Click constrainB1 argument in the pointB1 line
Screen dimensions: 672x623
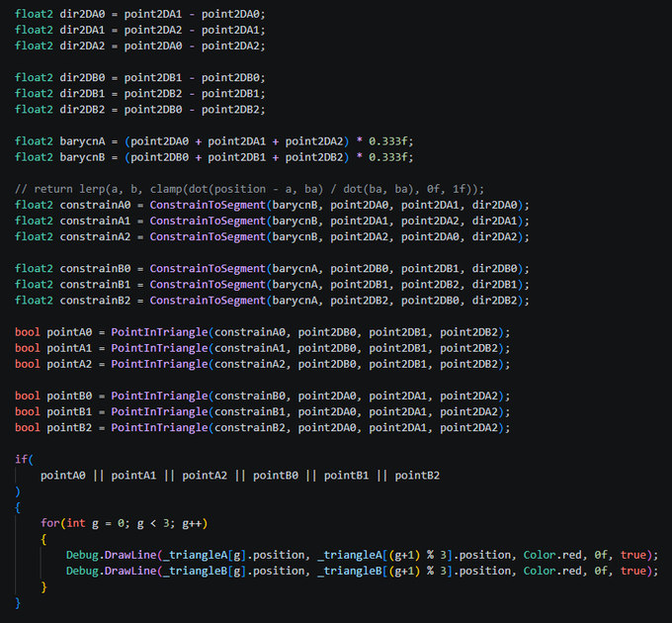point(250,411)
